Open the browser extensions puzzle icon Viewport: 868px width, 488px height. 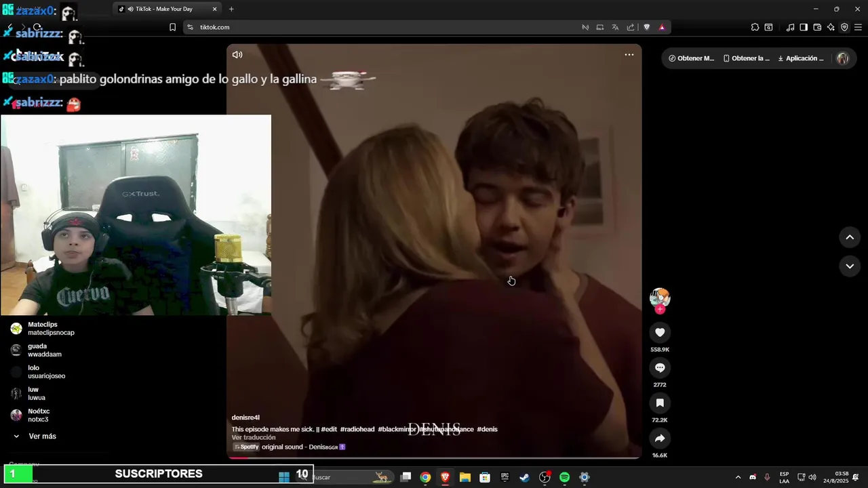coord(755,27)
